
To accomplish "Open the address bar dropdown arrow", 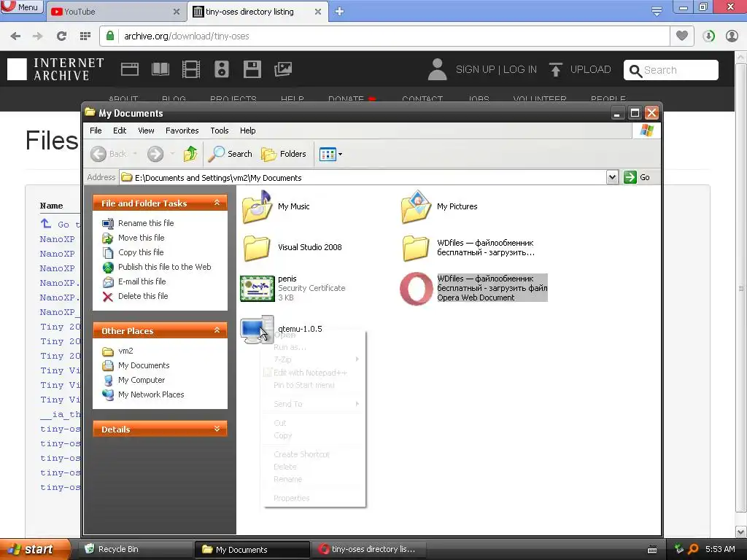I will 612,178.
